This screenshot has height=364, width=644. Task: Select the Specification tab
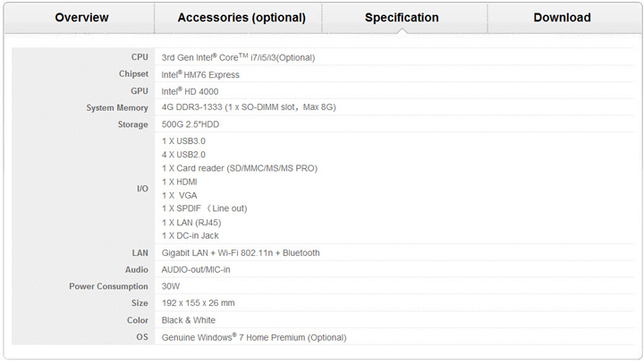coord(402,18)
